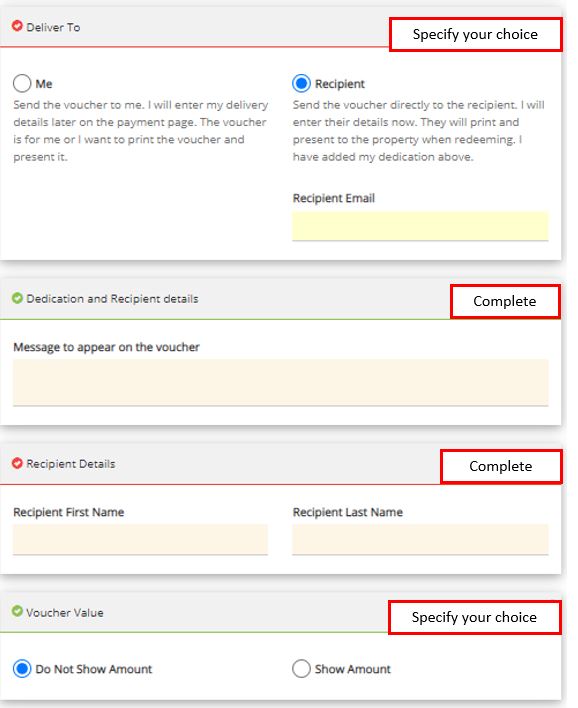Click the Complete box in the Dedication section
Screen dimensions: 578x708
pos(505,301)
